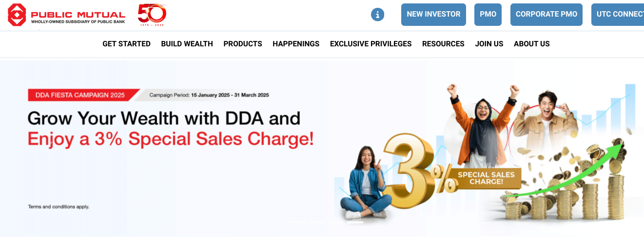This screenshot has height=237, width=644.
Task: Click the Terms and conditions apply text
Action: [59, 207]
